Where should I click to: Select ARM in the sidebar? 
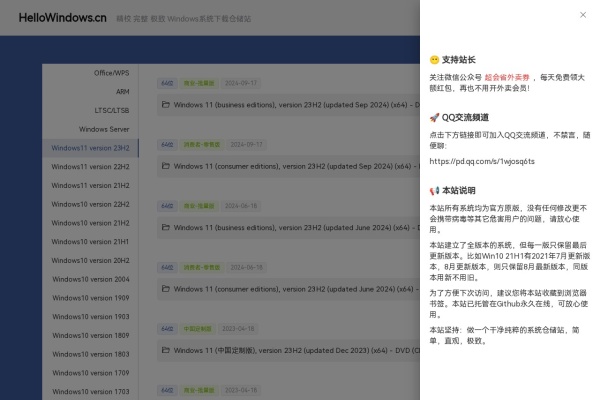pos(122,92)
